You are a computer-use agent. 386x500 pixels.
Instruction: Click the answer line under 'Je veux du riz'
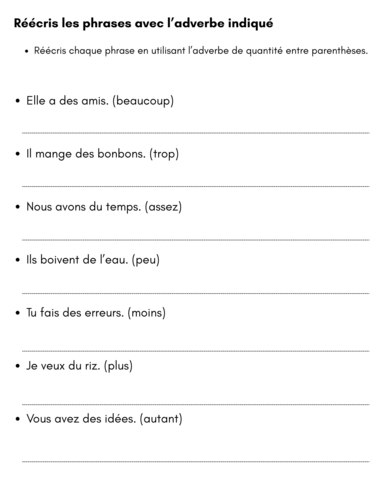pos(196,404)
